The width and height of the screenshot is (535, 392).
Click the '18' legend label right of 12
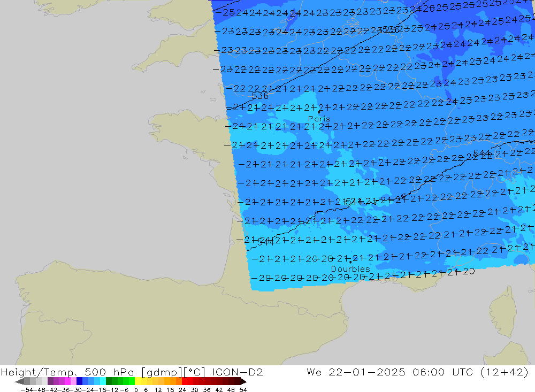(170, 390)
